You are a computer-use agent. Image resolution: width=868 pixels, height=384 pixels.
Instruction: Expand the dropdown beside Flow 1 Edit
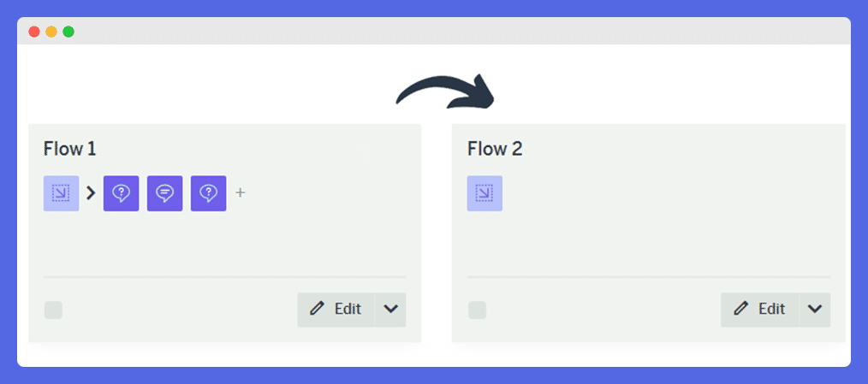391,310
